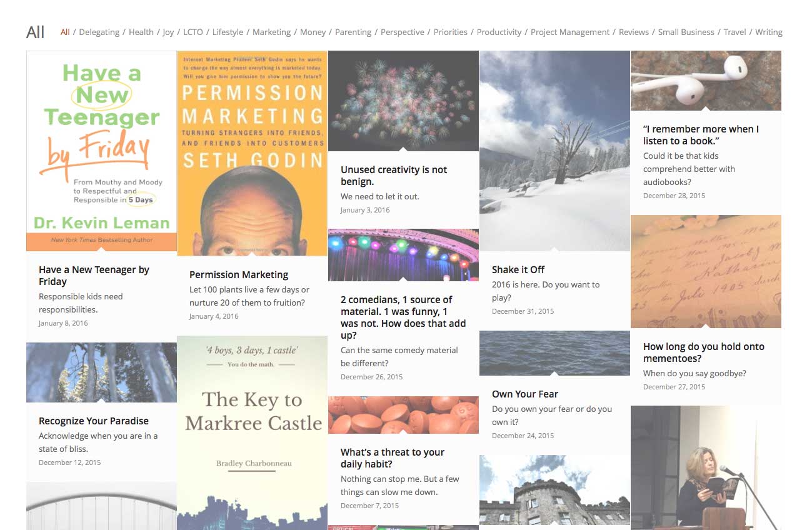Viewport: 812px width, 530px height.
Task: Filter posts by Lifestyle
Action: coord(228,32)
